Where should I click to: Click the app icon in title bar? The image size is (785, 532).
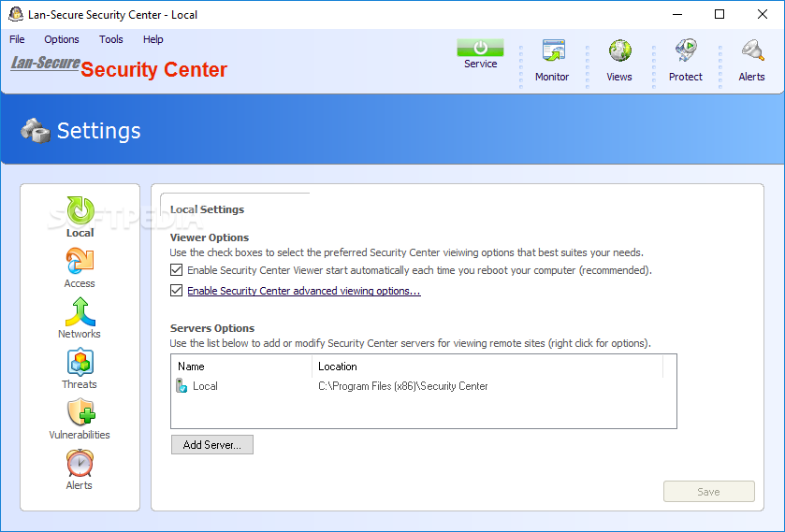coord(16,15)
